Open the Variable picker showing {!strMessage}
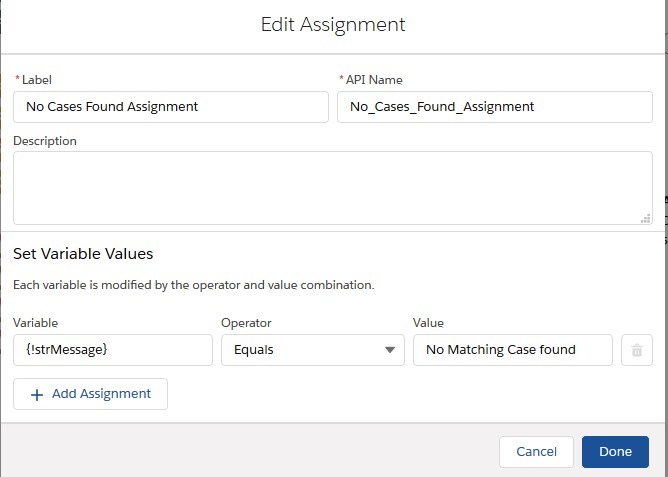The height and width of the screenshot is (477, 668). 112,350
